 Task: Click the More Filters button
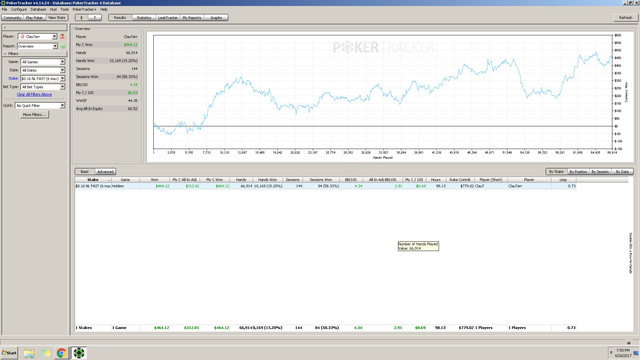click(x=34, y=115)
